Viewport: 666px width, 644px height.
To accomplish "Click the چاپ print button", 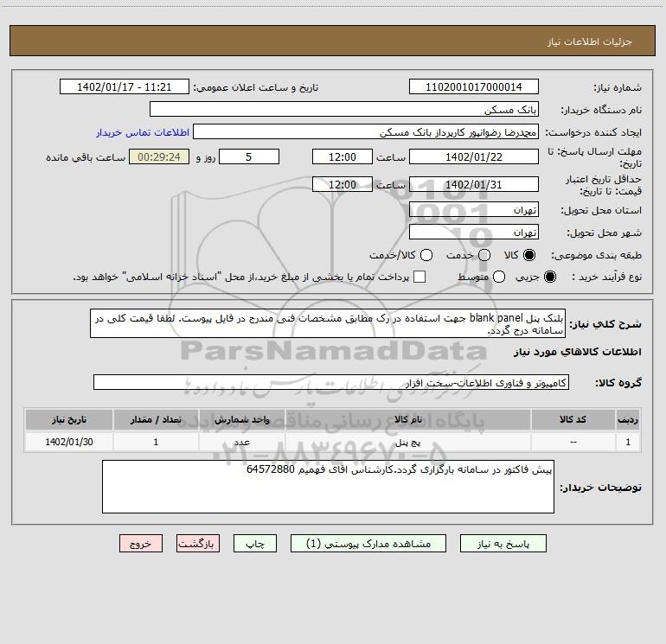I will click(255, 544).
